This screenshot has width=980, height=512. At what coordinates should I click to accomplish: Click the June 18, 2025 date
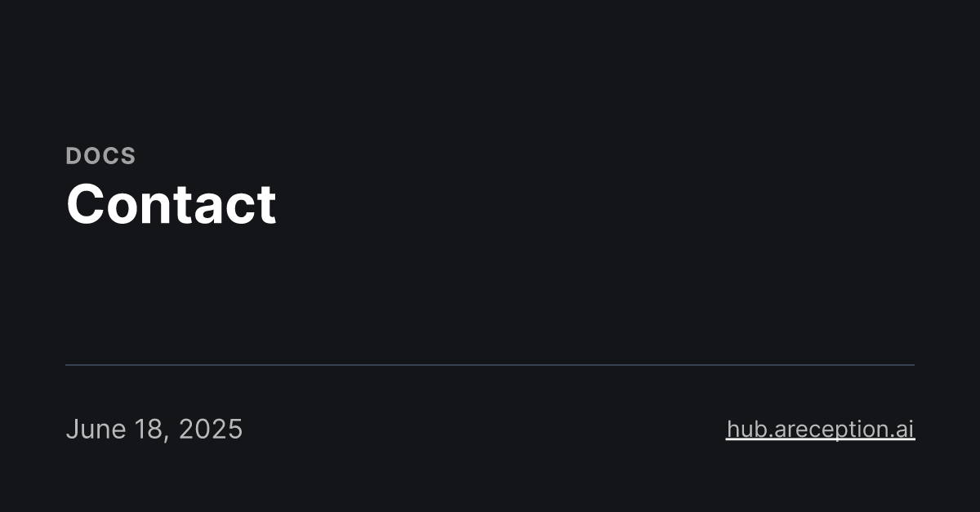pyautogui.click(x=154, y=429)
